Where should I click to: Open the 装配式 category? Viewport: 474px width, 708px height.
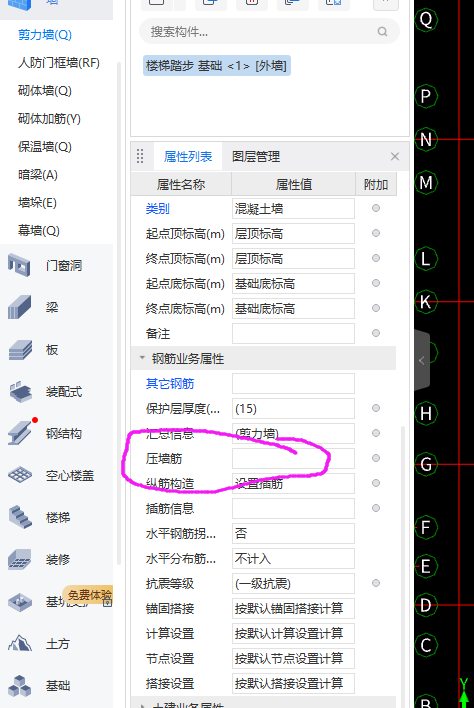(x=64, y=391)
